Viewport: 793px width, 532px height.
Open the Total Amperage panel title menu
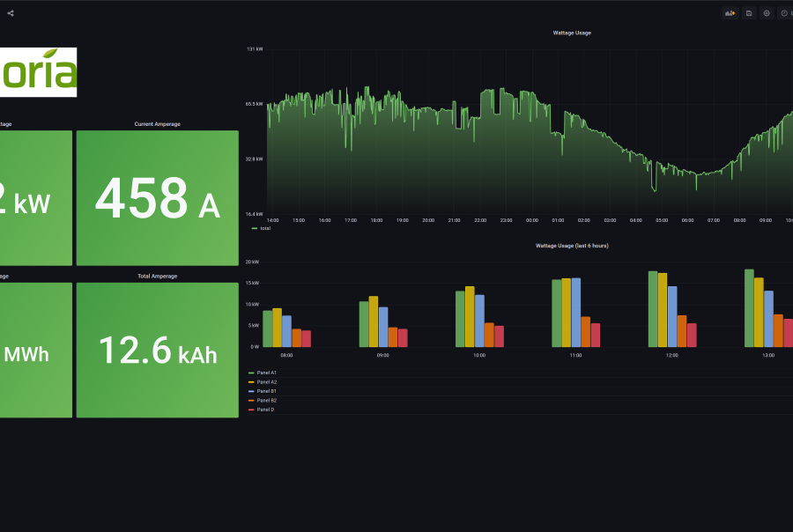(x=157, y=277)
